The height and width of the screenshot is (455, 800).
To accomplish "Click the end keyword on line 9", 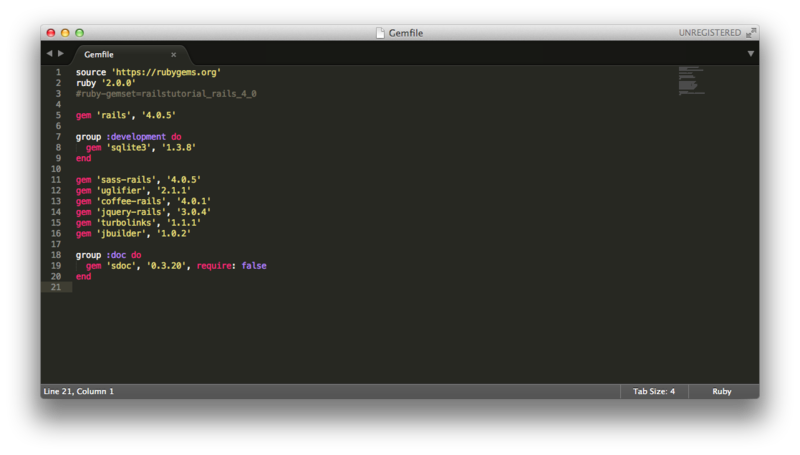I will tap(84, 158).
